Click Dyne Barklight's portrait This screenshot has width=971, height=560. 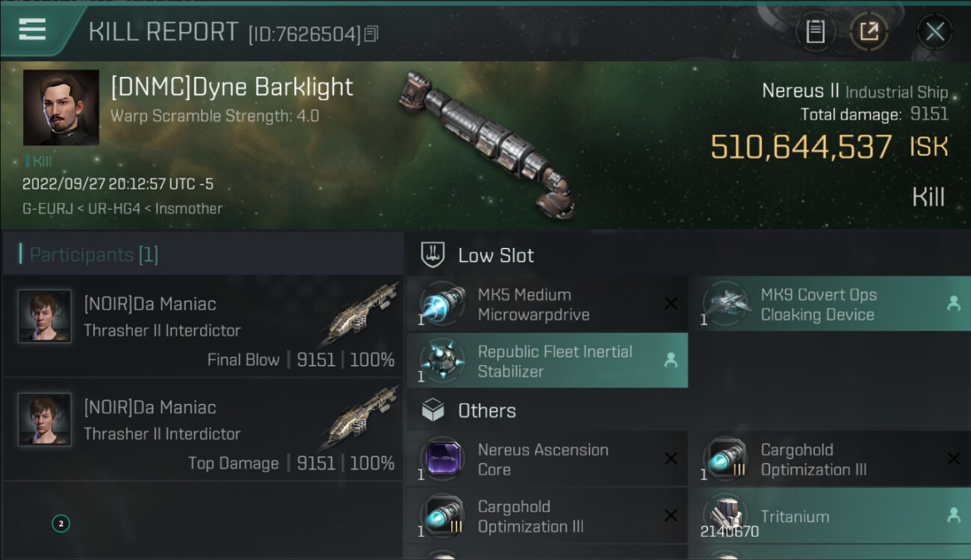point(61,108)
